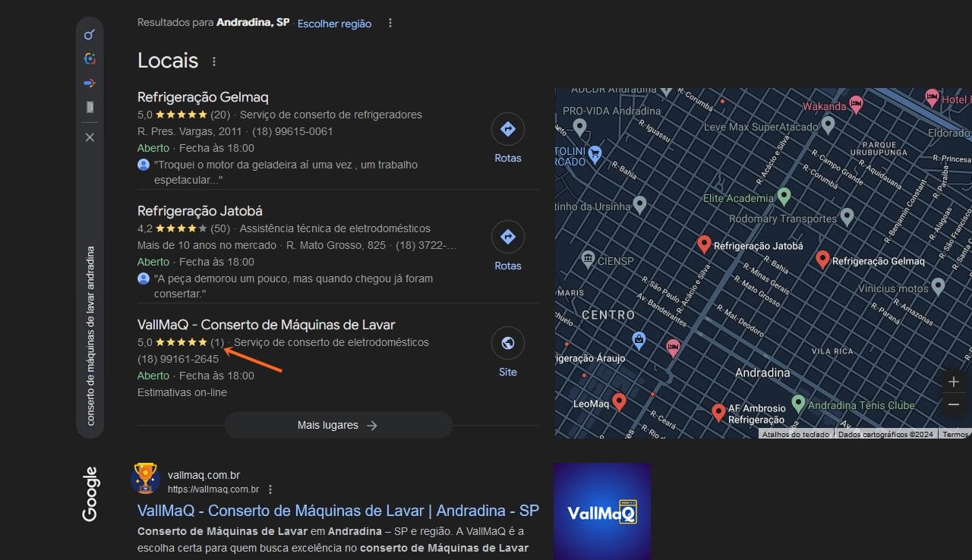Select Leve Max SuperAtacado map pin
The height and width of the screenshot is (560, 972).
tap(828, 125)
